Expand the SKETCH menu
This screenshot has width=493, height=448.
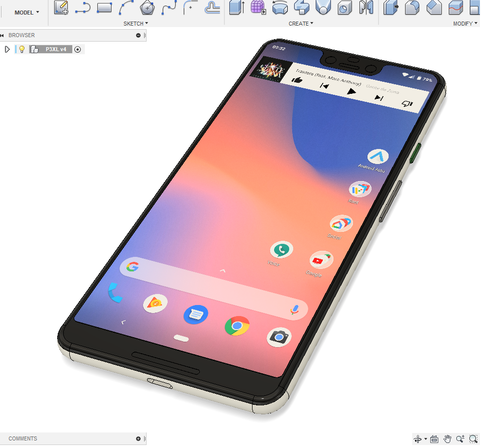[x=136, y=24]
